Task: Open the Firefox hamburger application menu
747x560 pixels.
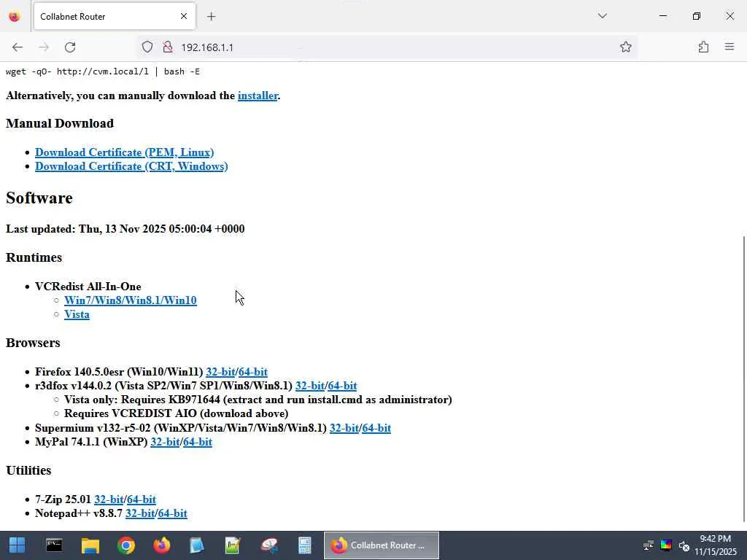Action: [x=729, y=47]
